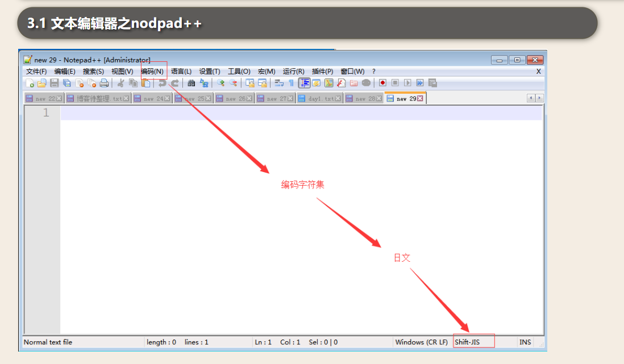
Task: Click the Undo arrow icon
Action: 162,83
